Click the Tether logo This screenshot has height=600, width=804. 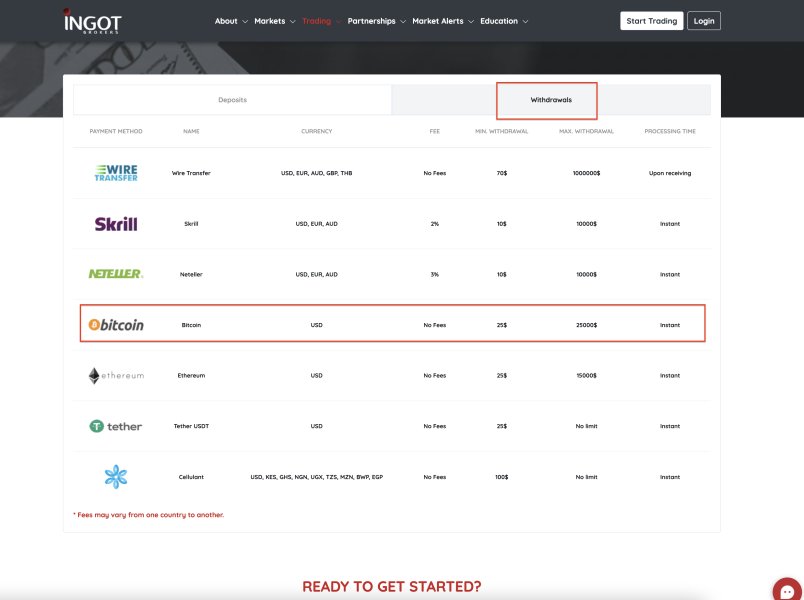pos(116,426)
